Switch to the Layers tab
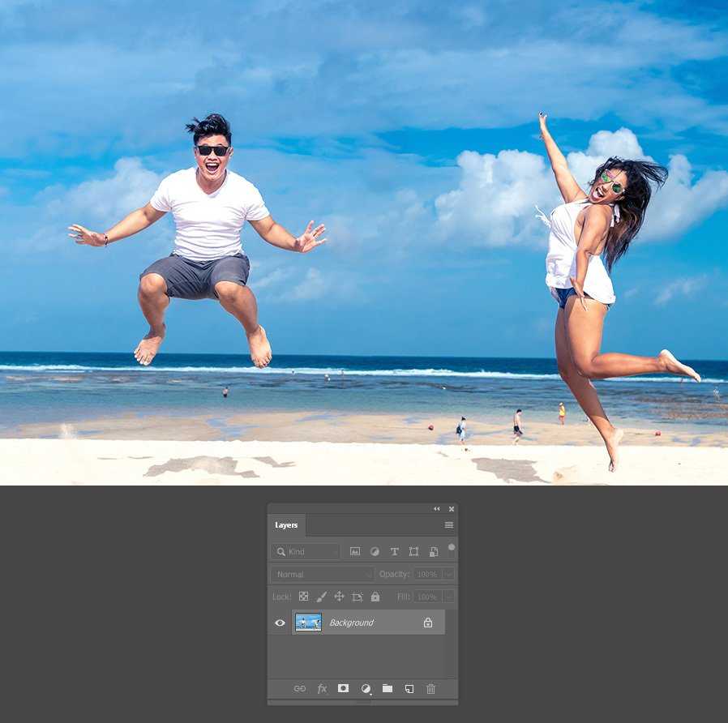The image size is (728, 723). (x=286, y=525)
